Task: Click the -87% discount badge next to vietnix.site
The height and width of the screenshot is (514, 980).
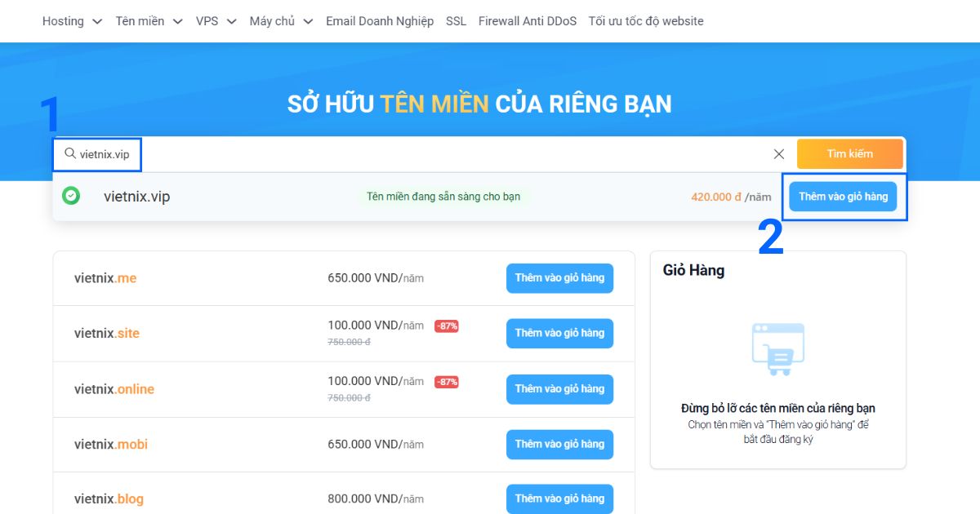Action: (x=446, y=325)
